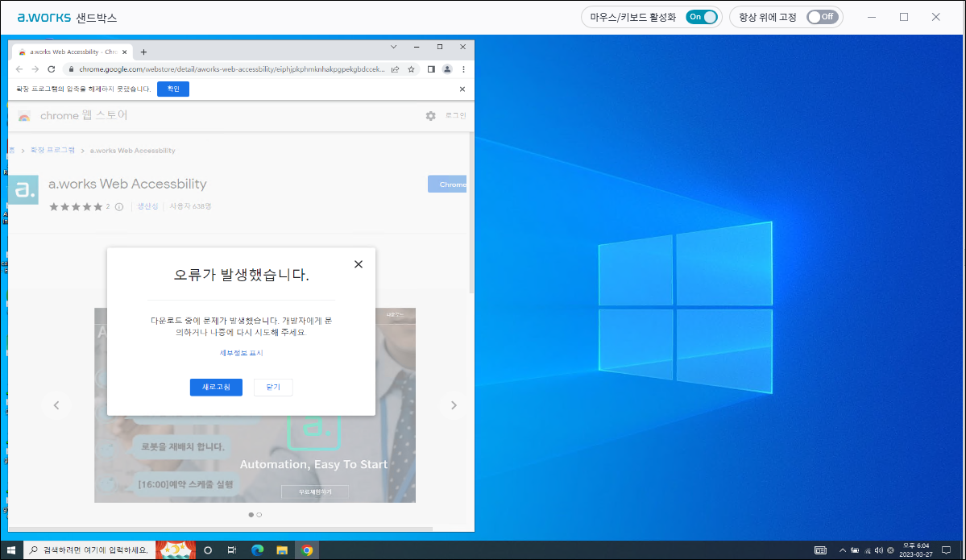Viewport: 966px width, 560px height.
Task: Show next screenshot in the carousel
Action: pyautogui.click(x=454, y=405)
